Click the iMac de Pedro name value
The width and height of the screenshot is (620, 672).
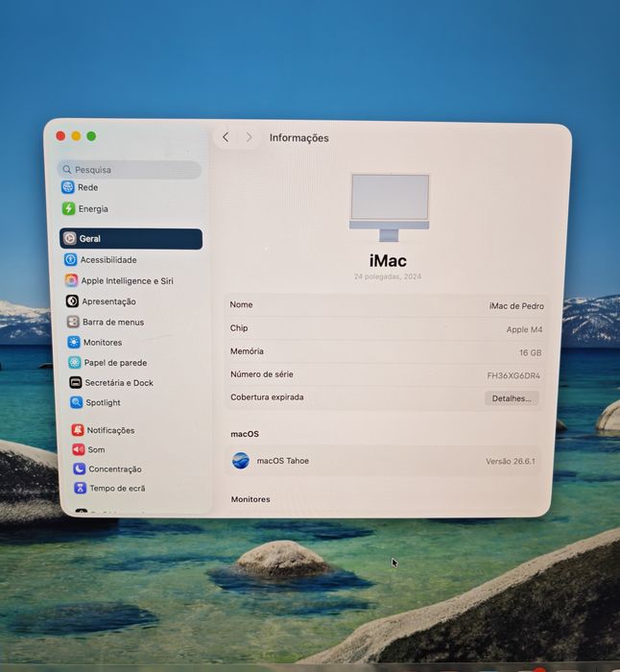516,306
